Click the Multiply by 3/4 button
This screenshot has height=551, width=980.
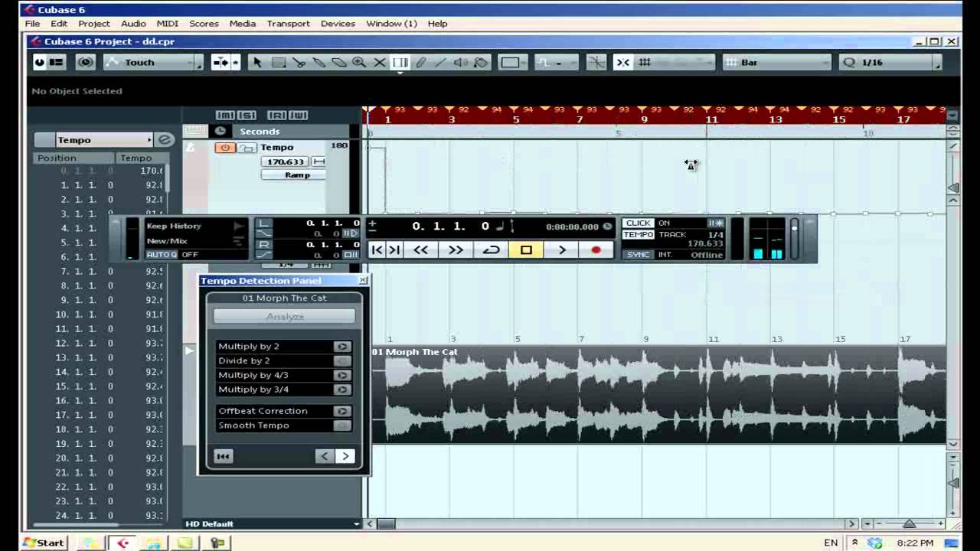click(342, 390)
